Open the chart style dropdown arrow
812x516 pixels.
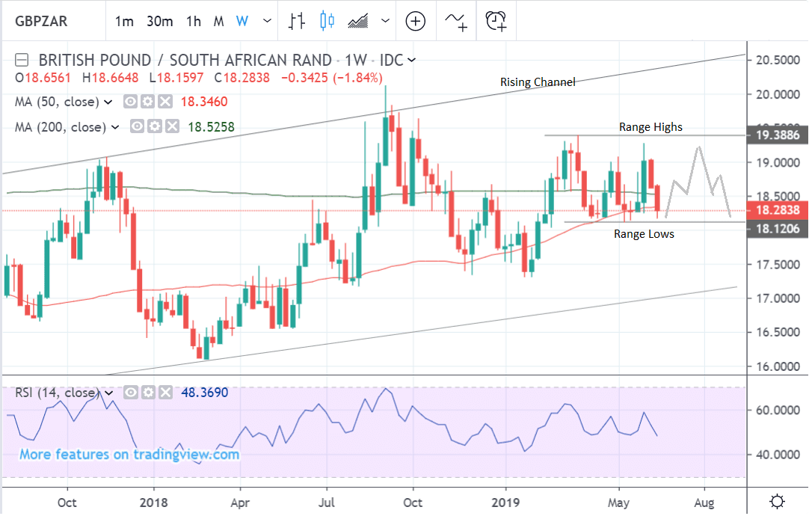point(384,21)
